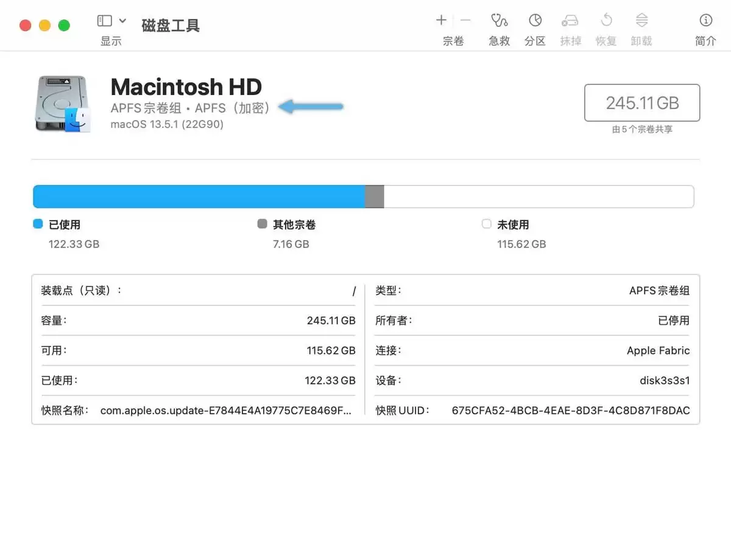731x560 pixels.
Task: Click the blue 已使用 legend swatch
Action: point(37,224)
